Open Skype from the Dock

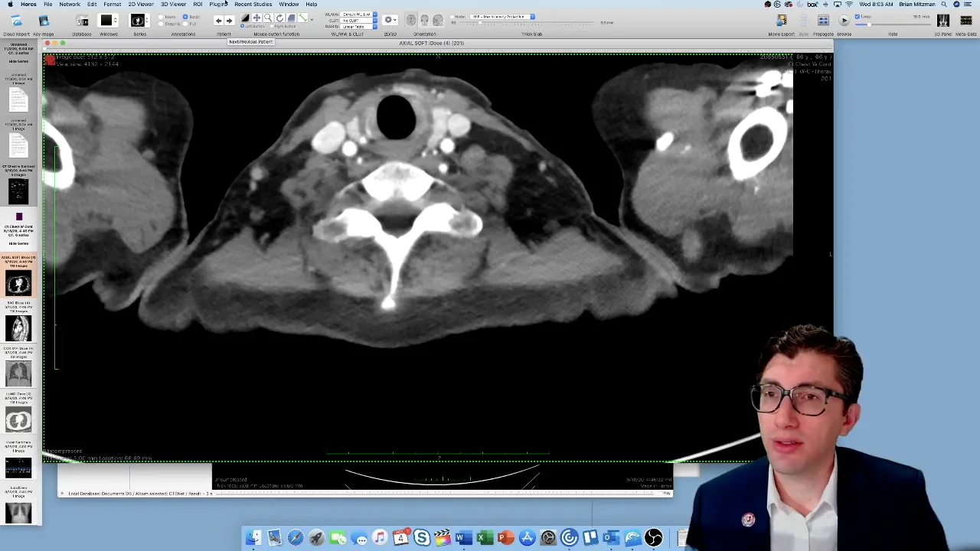click(422, 538)
